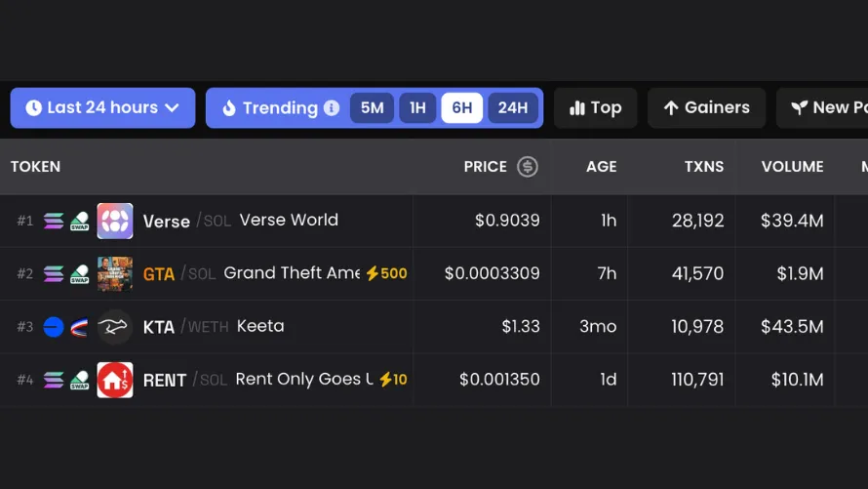
Task: Open the GTA token logo thumbnail
Action: pyautogui.click(x=115, y=273)
